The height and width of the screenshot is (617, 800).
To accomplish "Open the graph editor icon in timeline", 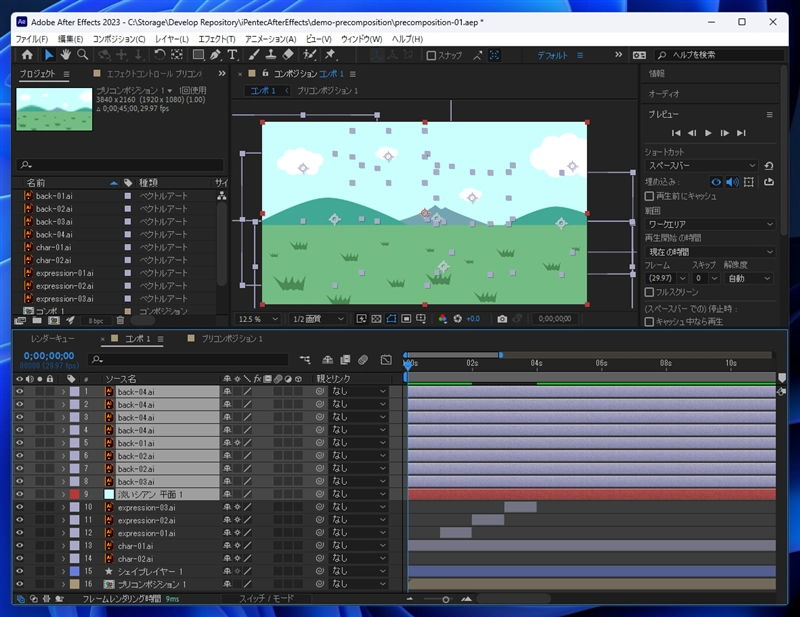I will click(x=386, y=360).
